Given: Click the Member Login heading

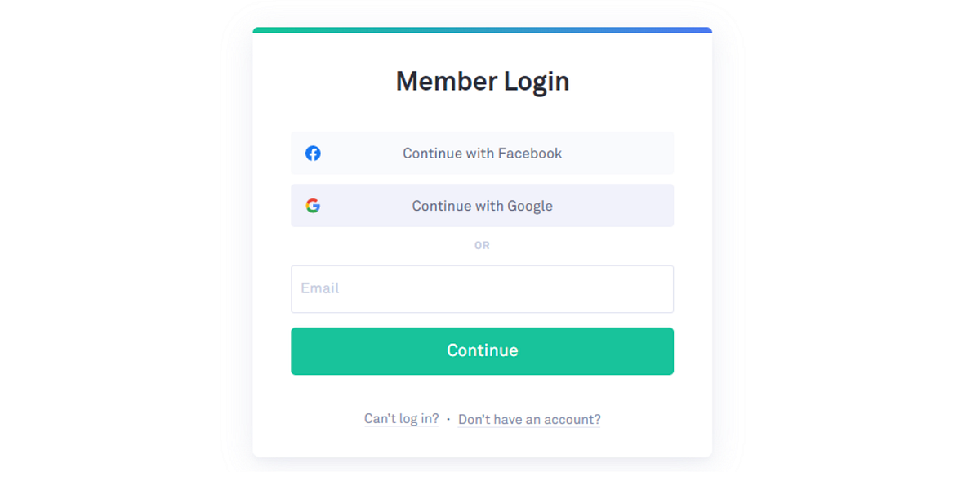Looking at the screenshot, I should click(482, 82).
